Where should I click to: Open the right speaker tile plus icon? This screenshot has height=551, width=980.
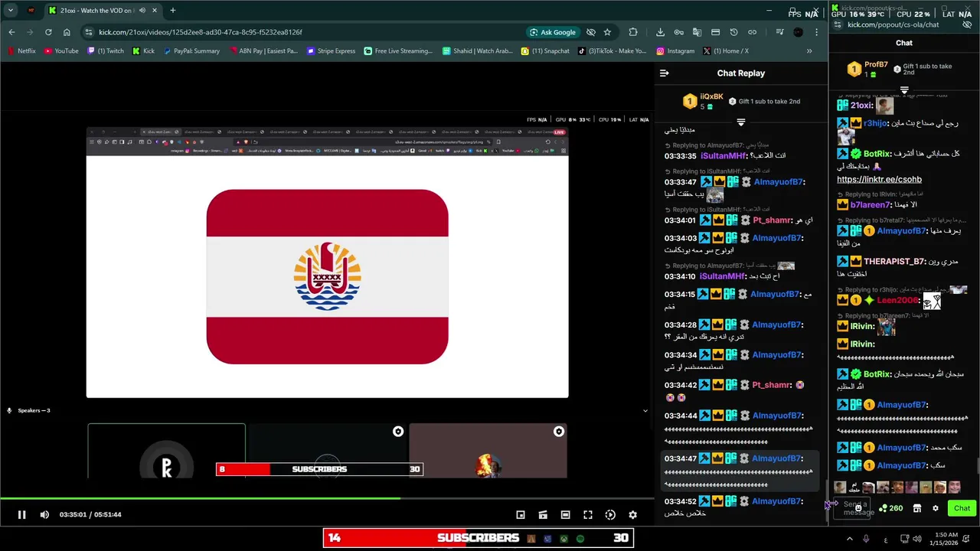(x=559, y=432)
